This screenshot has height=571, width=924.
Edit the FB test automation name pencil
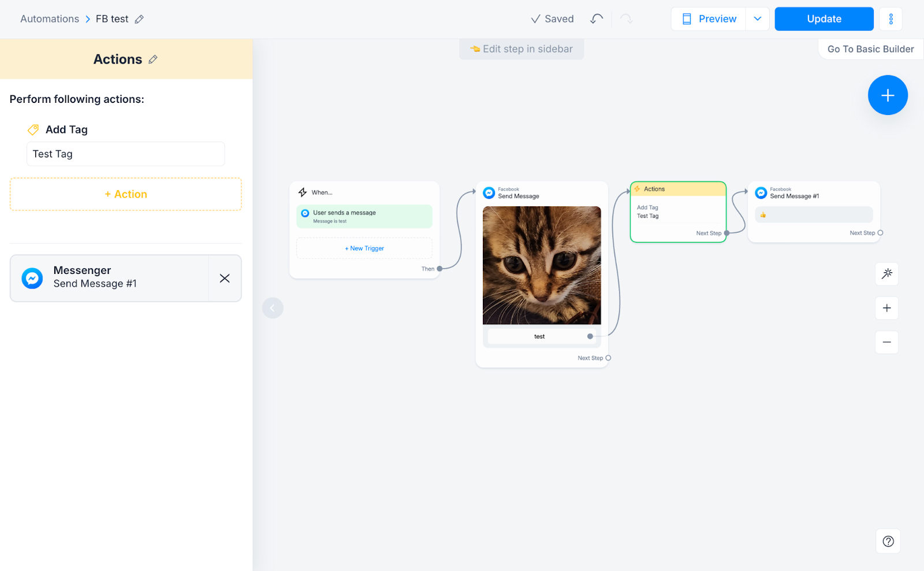point(139,19)
